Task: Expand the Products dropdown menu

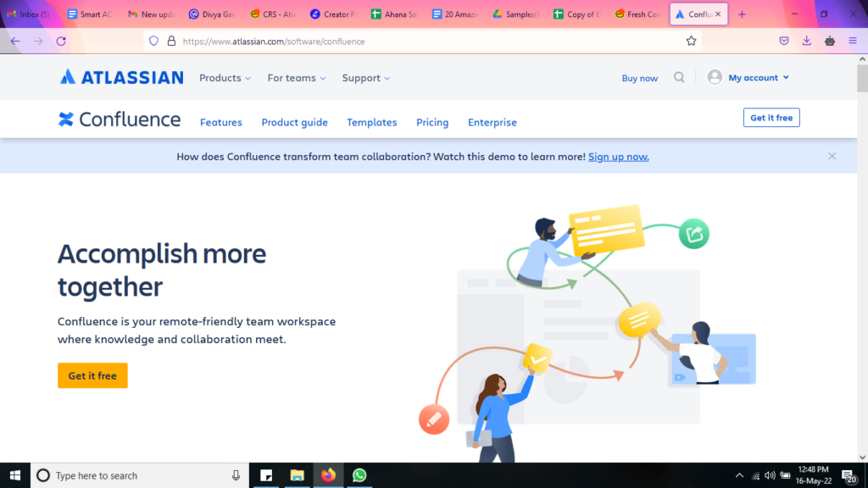Action: [x=225, y=78]
